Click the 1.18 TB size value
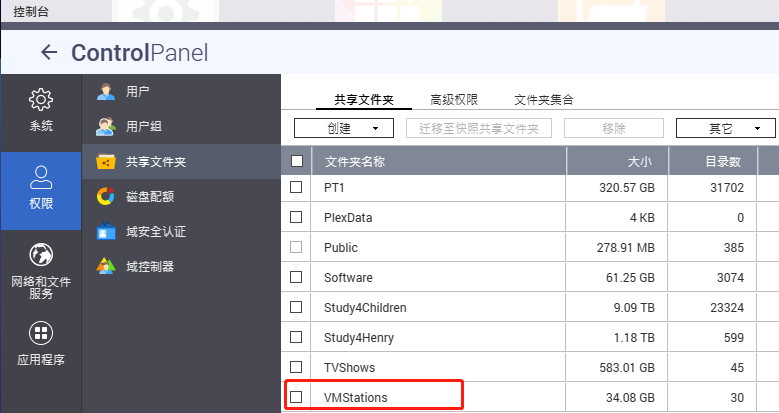779x413 pixels. click(634, 337)
